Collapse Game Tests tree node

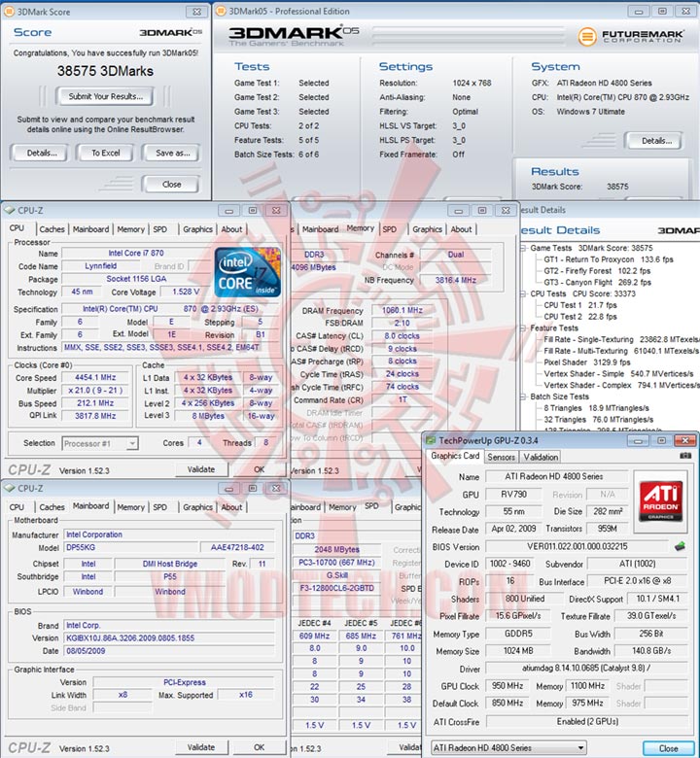(523, 248)
